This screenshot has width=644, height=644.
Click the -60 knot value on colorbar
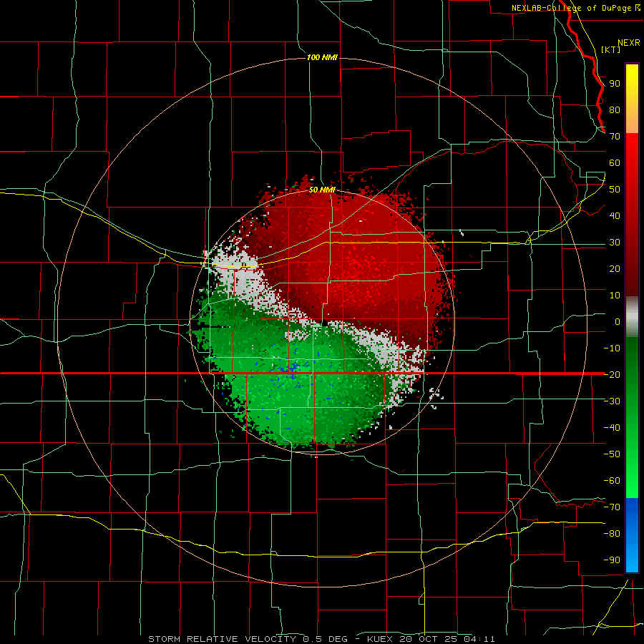[612, 481]
